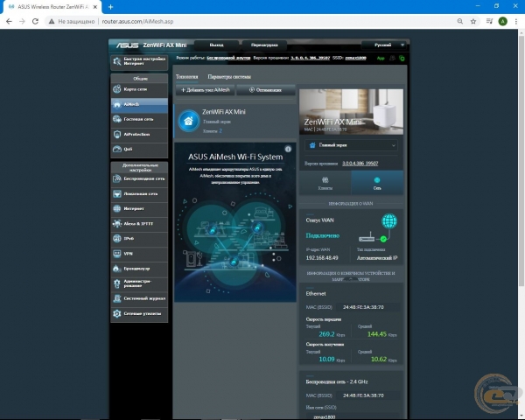
Task: Click the SSID link in the status bar
Action: [355, 58]
